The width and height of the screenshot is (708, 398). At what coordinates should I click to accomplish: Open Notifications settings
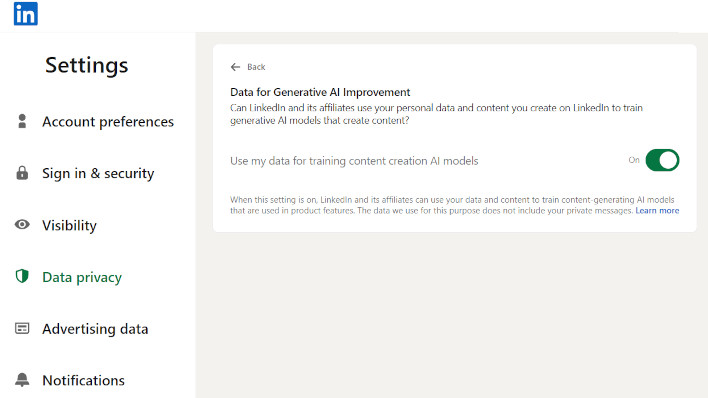click(83, 380)
